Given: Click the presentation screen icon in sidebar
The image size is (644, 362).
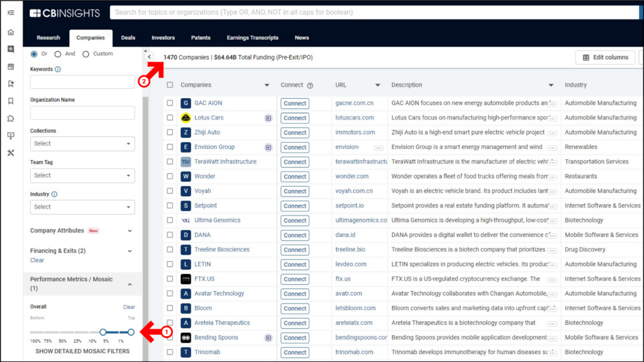Looking at the screenshot, I should 11,135.
